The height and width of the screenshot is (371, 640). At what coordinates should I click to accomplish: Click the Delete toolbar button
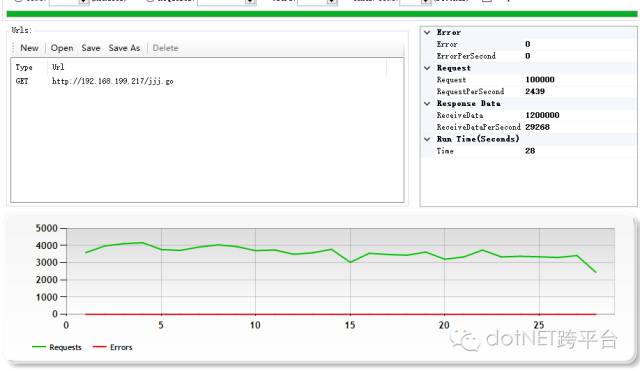click(165, 48)
